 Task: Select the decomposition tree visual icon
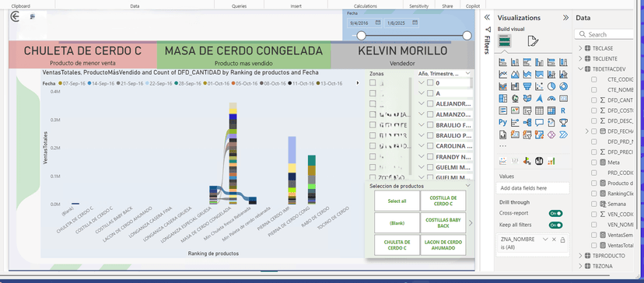(x=527, y=122)
